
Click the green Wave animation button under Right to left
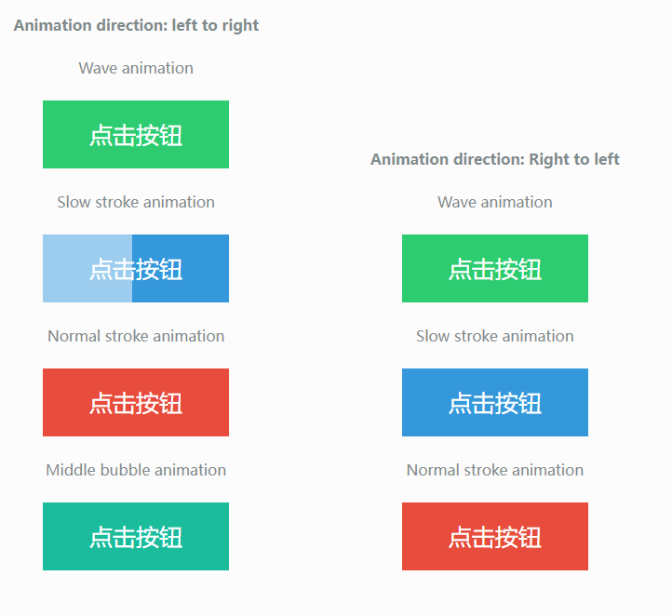[495, 269]
